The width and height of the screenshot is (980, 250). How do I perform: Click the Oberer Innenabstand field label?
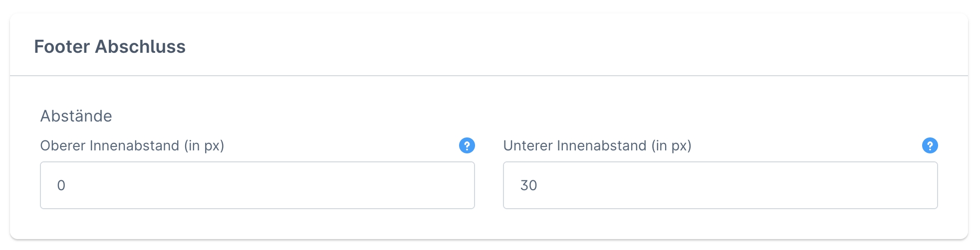132,146
